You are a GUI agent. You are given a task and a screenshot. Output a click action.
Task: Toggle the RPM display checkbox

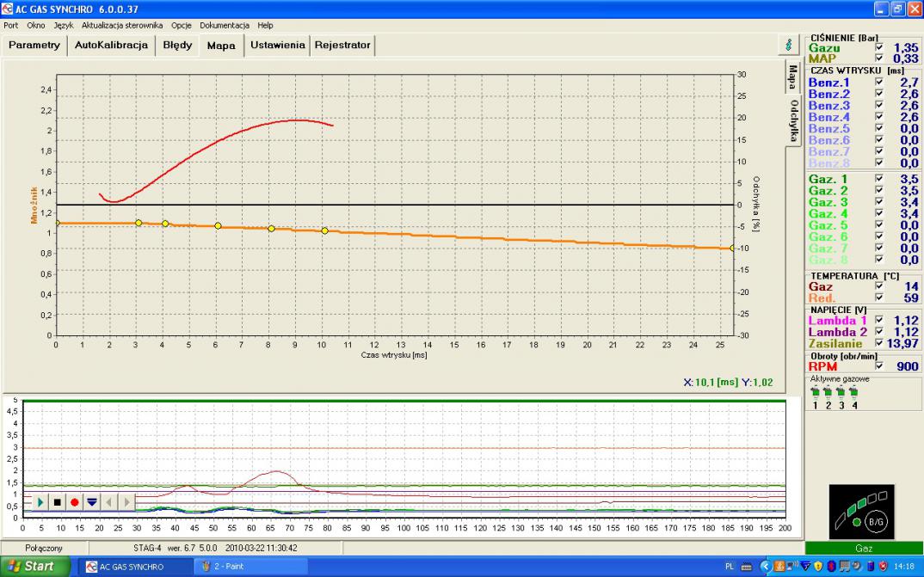[878, 366]
